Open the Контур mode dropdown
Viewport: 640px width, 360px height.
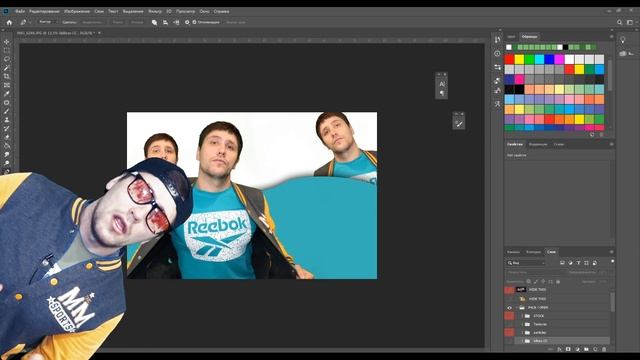click(48, 22)
